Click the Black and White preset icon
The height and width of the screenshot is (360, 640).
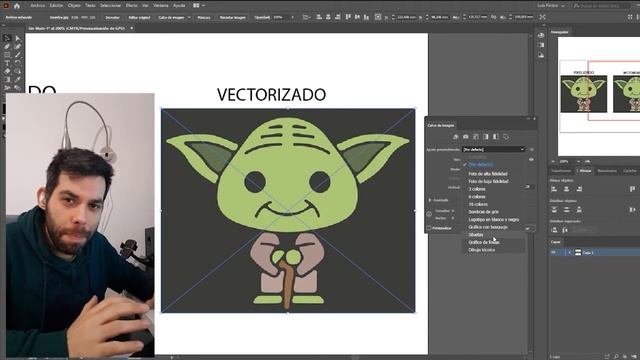496,137
